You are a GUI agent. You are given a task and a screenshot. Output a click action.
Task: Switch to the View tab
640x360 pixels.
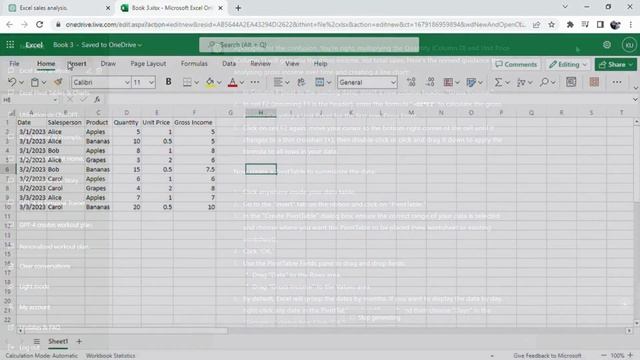(292, 64)
